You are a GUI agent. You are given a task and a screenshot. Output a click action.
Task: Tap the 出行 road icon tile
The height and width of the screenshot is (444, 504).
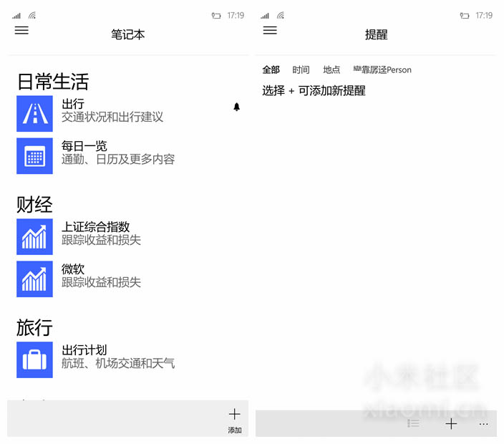(34, 113)
